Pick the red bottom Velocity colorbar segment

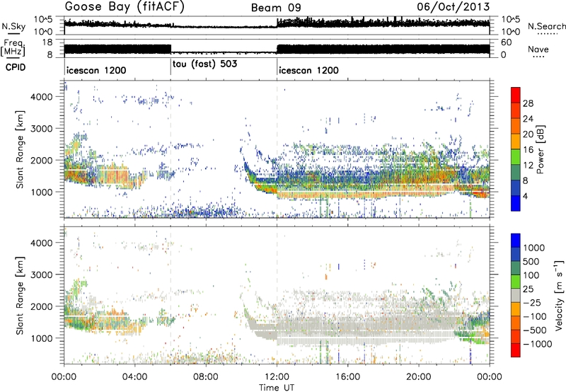tap(516, 350)
